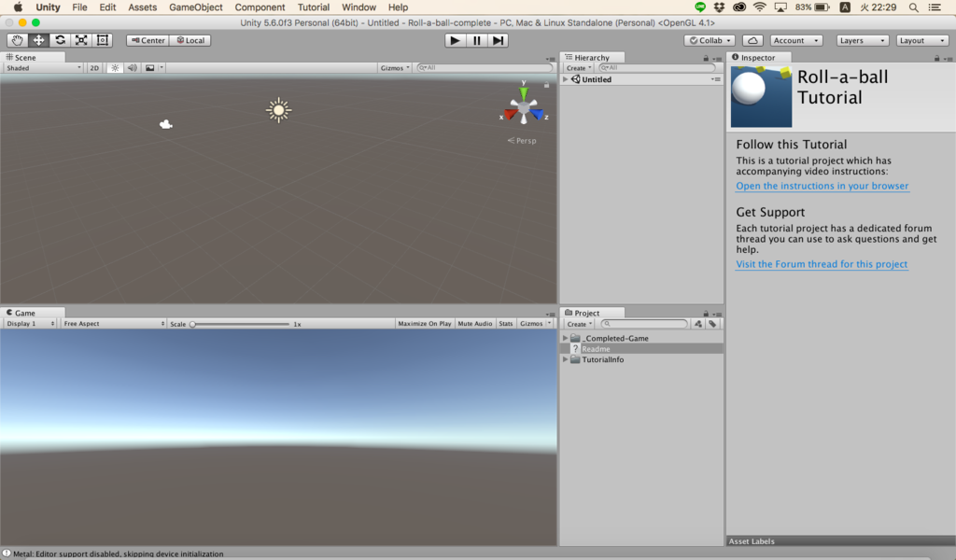Lock the Hierarchy panel

(x=706, y=58)
